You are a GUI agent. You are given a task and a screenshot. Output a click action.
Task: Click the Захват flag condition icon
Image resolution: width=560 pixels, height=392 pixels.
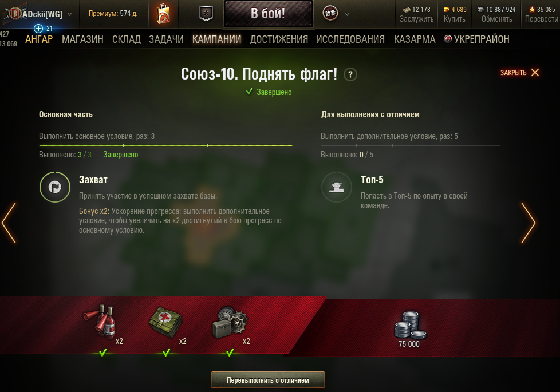pyautogui.click(x=54, y=187)
